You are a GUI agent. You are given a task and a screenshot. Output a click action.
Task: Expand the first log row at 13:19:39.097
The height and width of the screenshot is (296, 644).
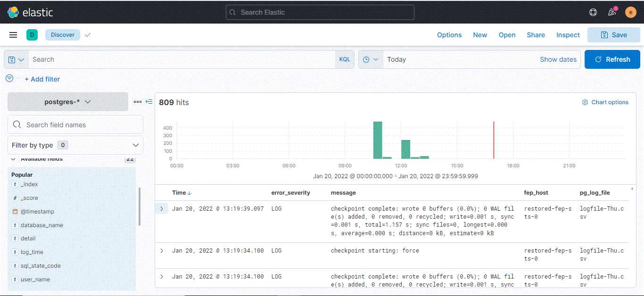point(162,208)
